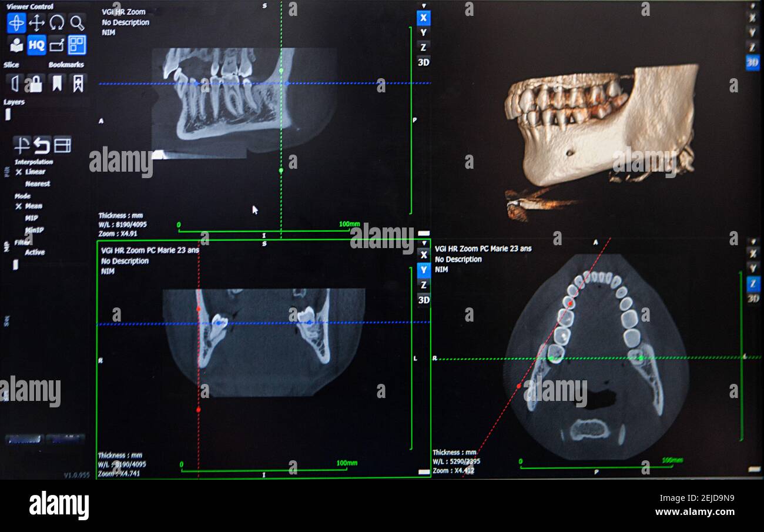Toggle HQ high-quality rendering
Viewport: 764px width, 532px height.
(36, 45)
